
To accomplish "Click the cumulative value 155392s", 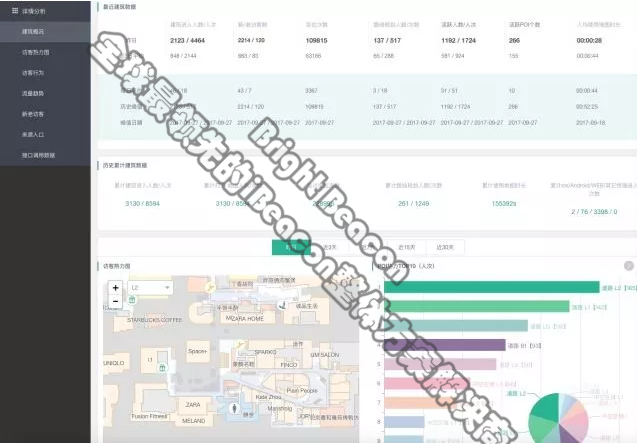I will coord(504,204).
